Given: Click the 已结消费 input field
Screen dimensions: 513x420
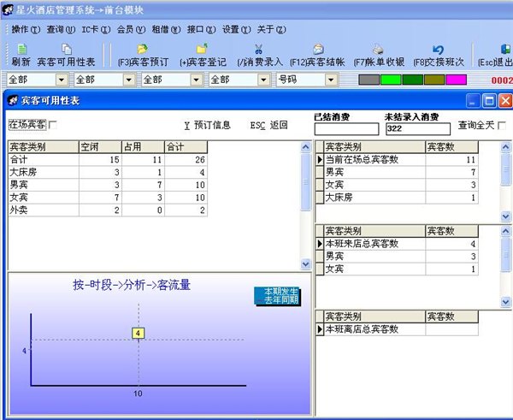Looking at the screenshot, I should pyautogui.click(x=346, y=128).
